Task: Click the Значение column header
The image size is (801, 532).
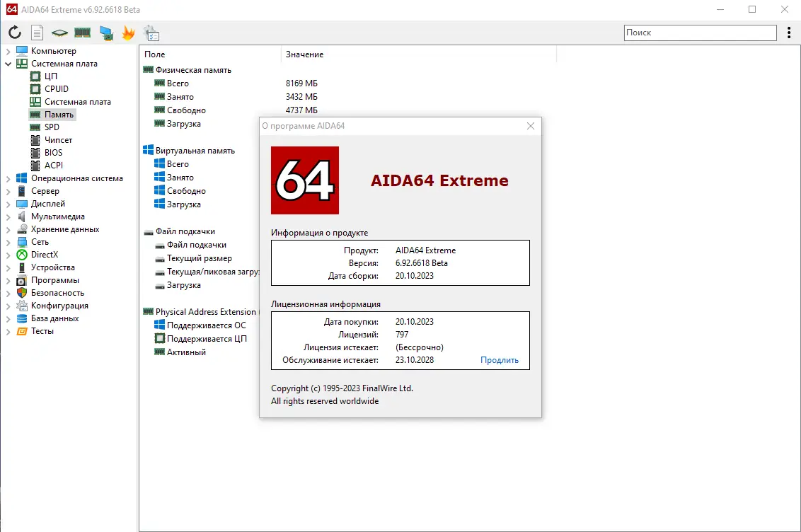Action: [x=418, y=54]
